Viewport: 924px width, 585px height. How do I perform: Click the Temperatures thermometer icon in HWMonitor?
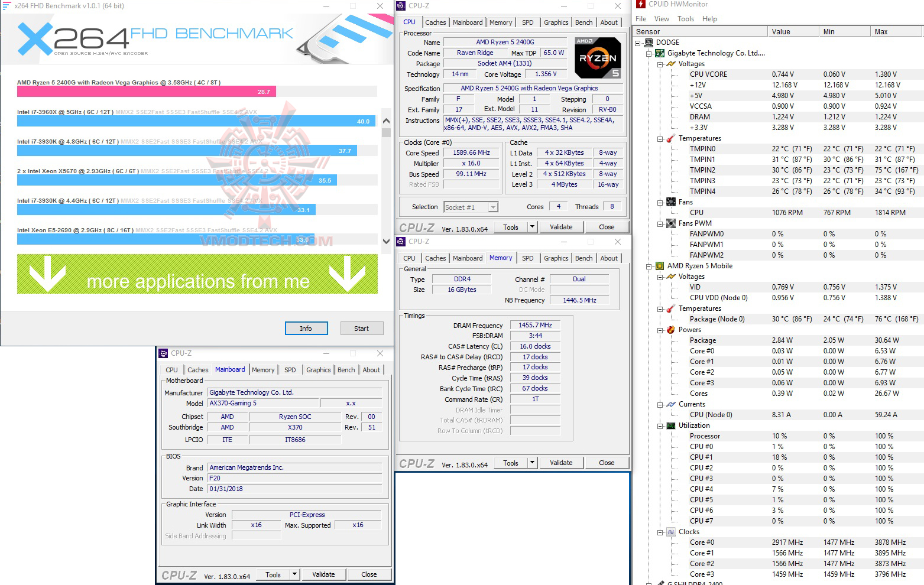tap(670, 138)
